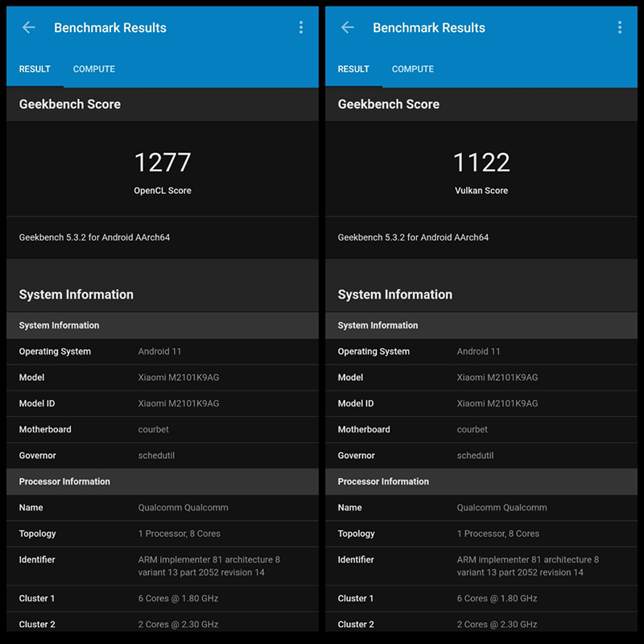The image size is (644, 644).
Task: Click 'Cluster 2' label in the Vulkan panel
Action: pyautogui.click(x=356, y=625)
